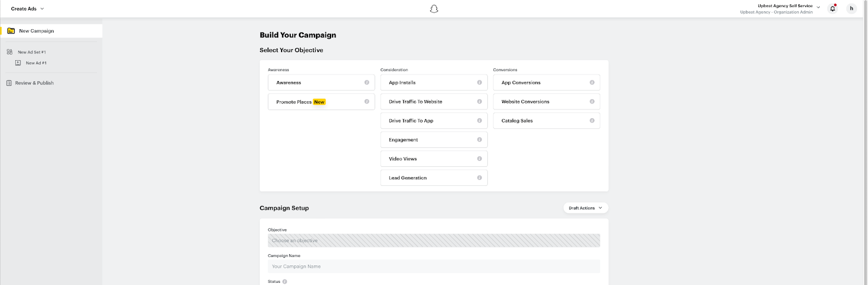Show info for Awareness objective

367,82
